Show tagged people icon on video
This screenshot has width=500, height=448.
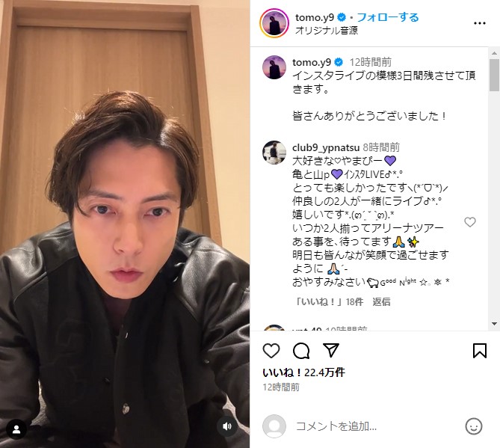(16, 429)
